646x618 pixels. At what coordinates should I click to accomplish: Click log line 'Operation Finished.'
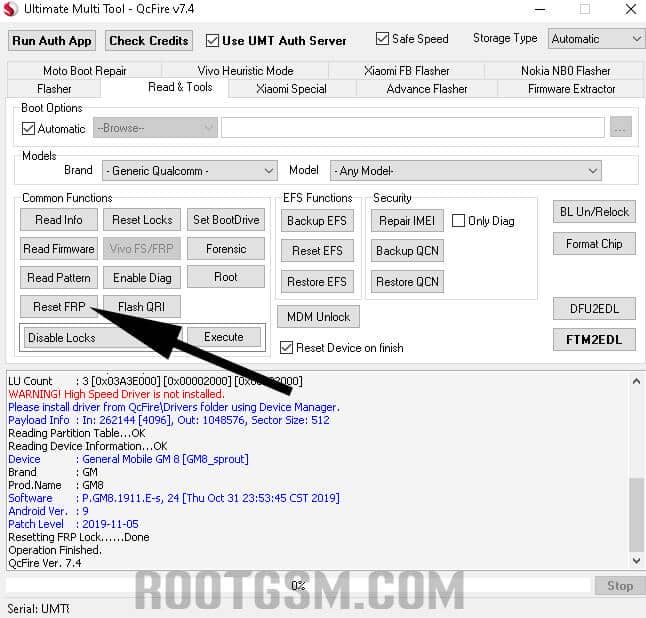(x=55, y=550)
